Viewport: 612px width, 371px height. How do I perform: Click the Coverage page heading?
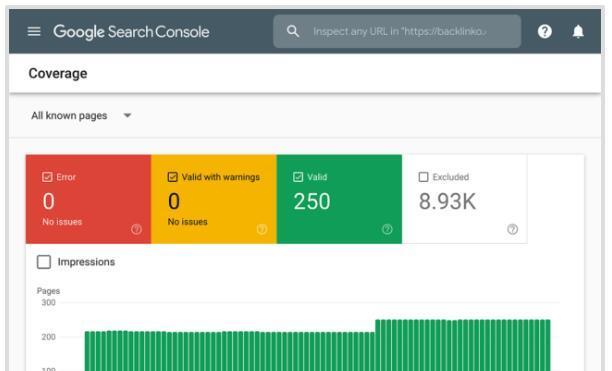(x=58, y=73)
